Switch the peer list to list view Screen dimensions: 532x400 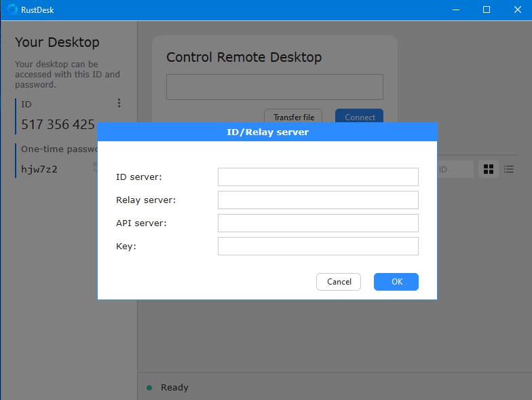tap(509, 169)
